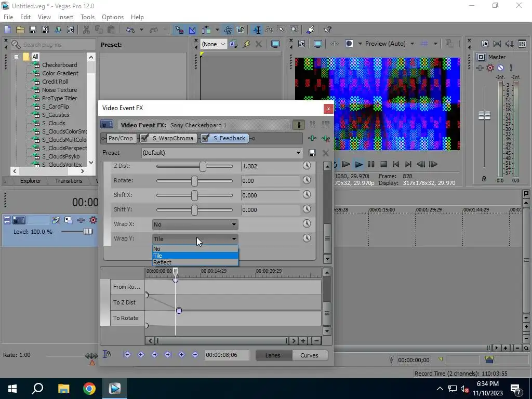Click the Z Dist value field 1.302

click(x=270, y=166)
